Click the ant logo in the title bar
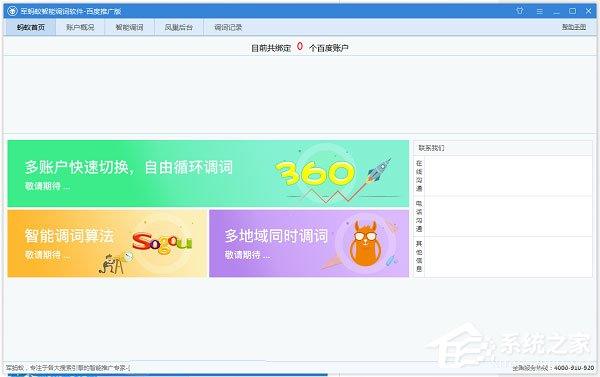This screenshot has width=600, height=377. pyautogui.click(x=12, y=11)
